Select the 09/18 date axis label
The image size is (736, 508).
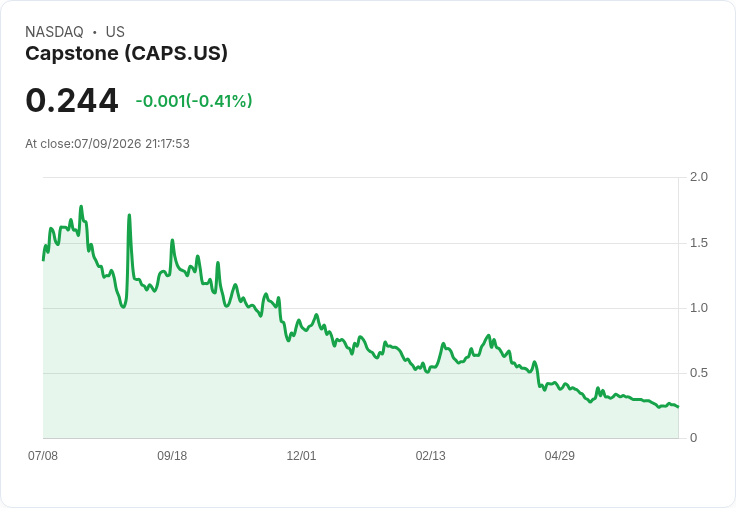point(172,455)
